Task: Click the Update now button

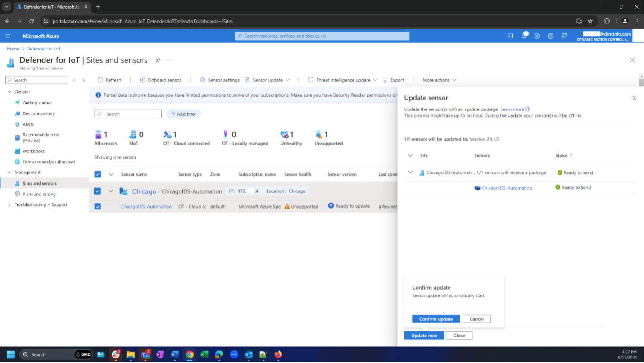Action: coord(424,336)
